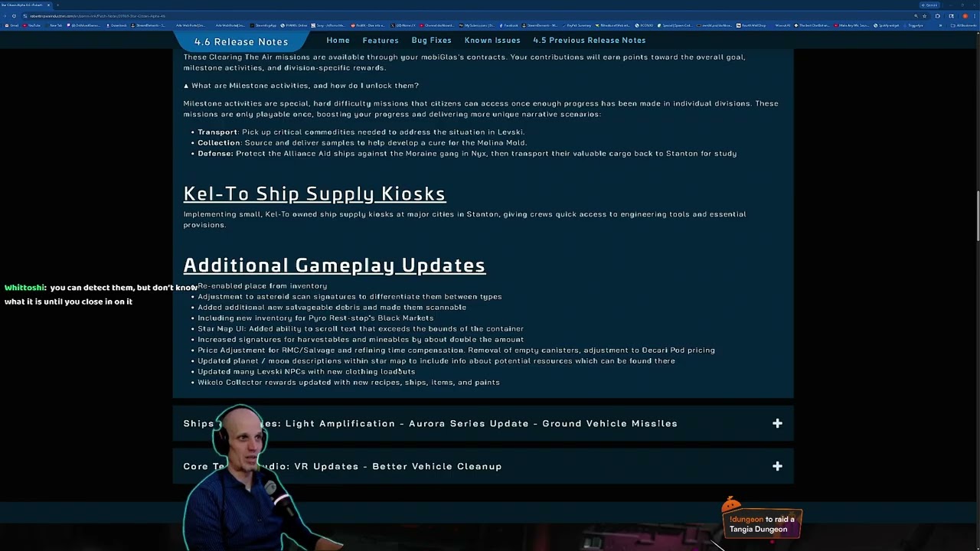Click the 'Star Map UI' bullet line
This screenshot has height=551, width=980.
361,329
